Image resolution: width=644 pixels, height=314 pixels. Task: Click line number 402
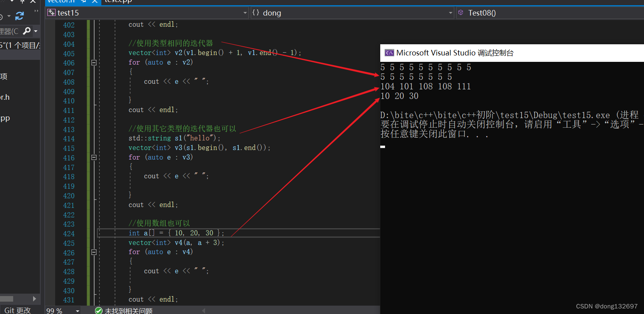tap(69, 25)
